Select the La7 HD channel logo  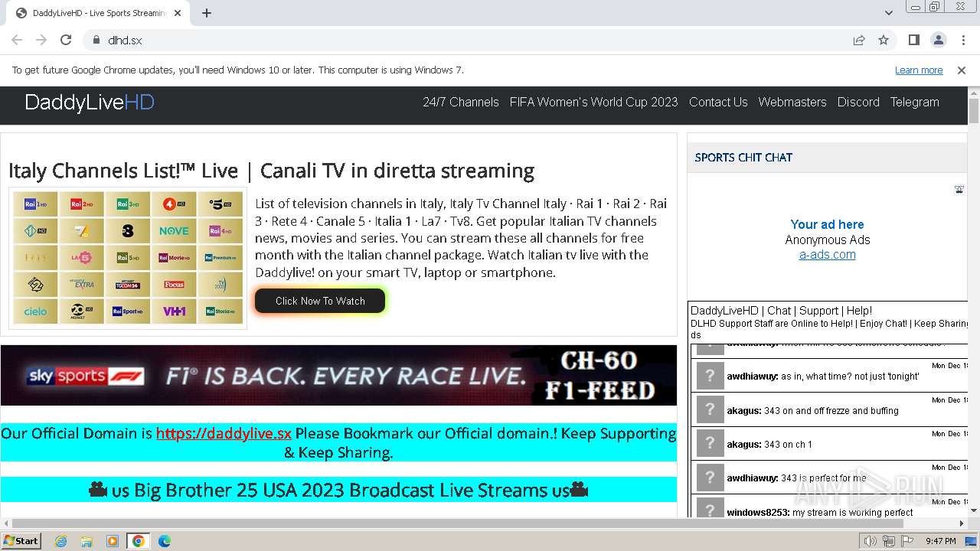[x=81, y=231]
